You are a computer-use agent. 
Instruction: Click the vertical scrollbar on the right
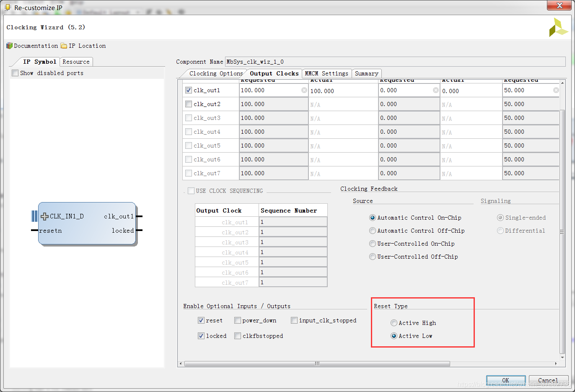[562, 232]
